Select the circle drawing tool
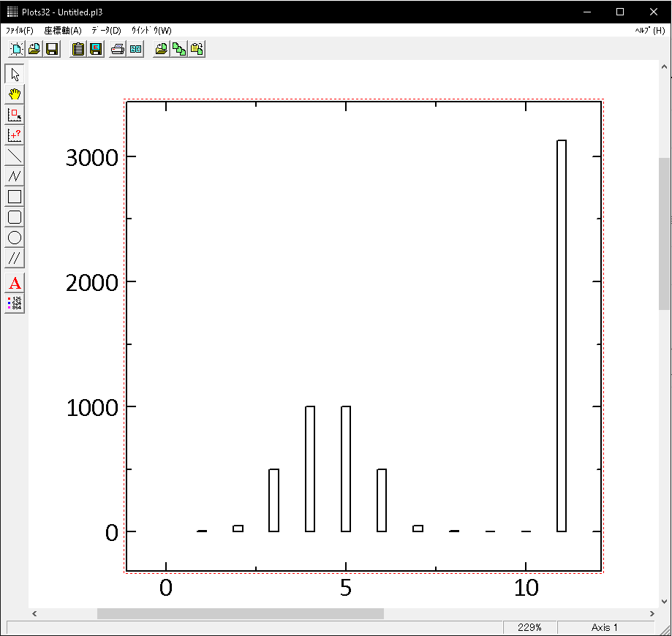This screenshot has width=672, height=636. click(x=15, y=238)
